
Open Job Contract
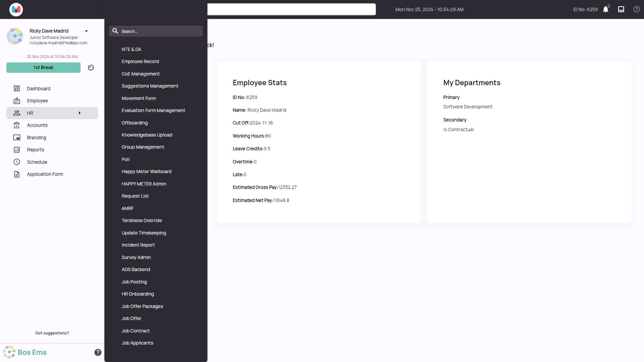click(x=136, y=331)
